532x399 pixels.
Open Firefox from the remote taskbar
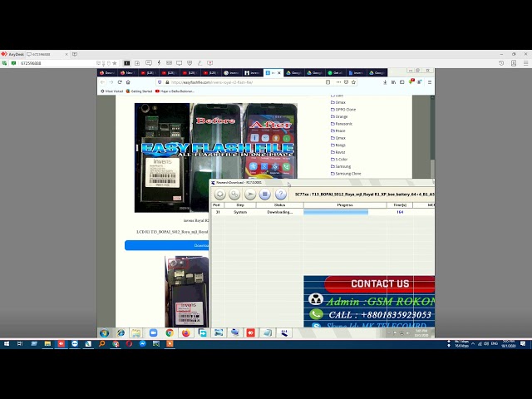point(186,333)
